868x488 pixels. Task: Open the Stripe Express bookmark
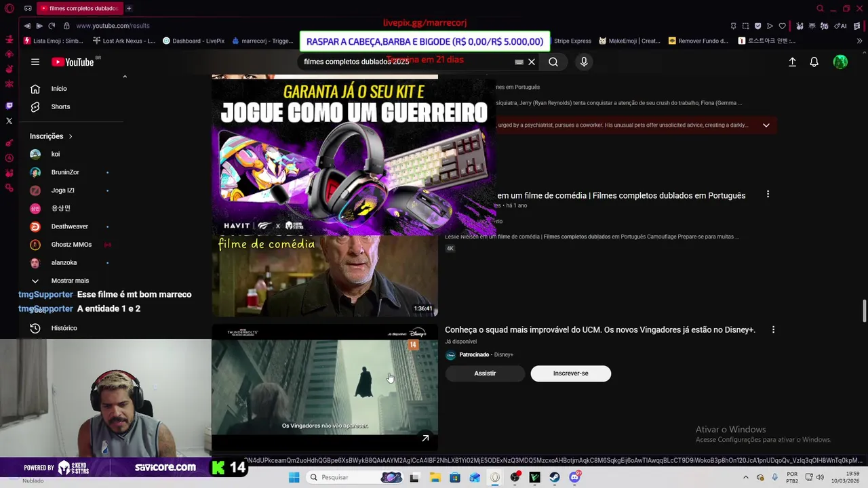(572, 41)
